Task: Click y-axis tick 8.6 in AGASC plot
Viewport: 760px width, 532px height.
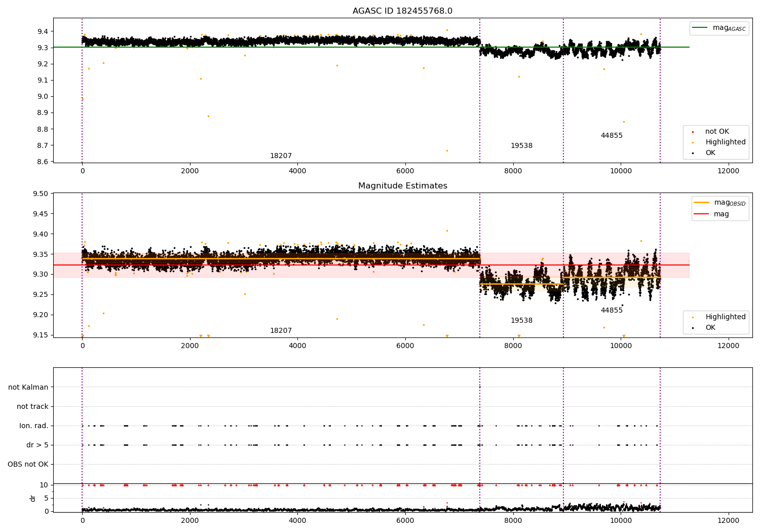Action: point(43,162)
